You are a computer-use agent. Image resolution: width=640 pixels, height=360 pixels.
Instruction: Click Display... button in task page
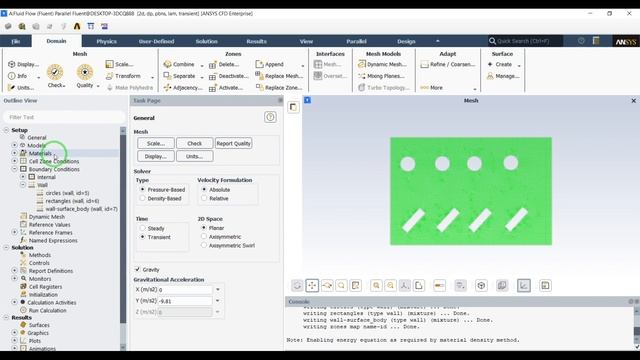point(156,156)
